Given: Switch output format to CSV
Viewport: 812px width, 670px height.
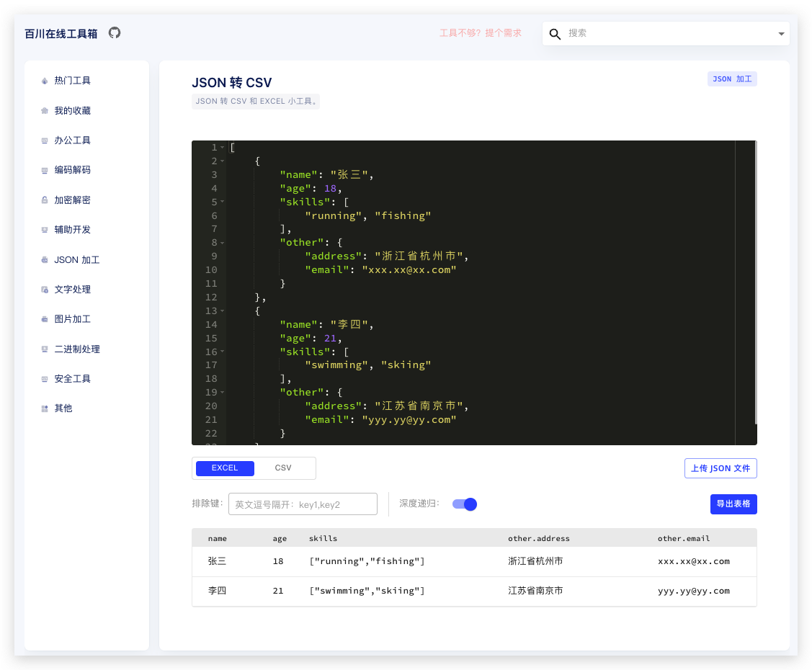Looking at the screenshot, I should click(283, 468).
